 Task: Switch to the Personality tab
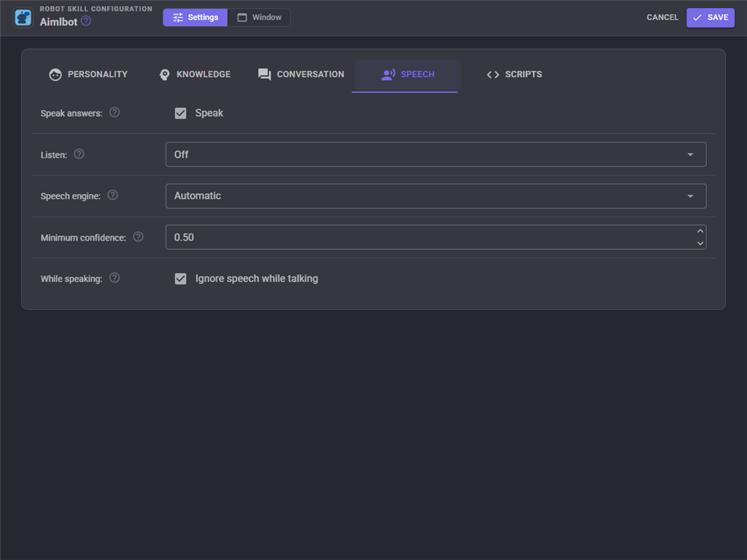pos(88,74)
